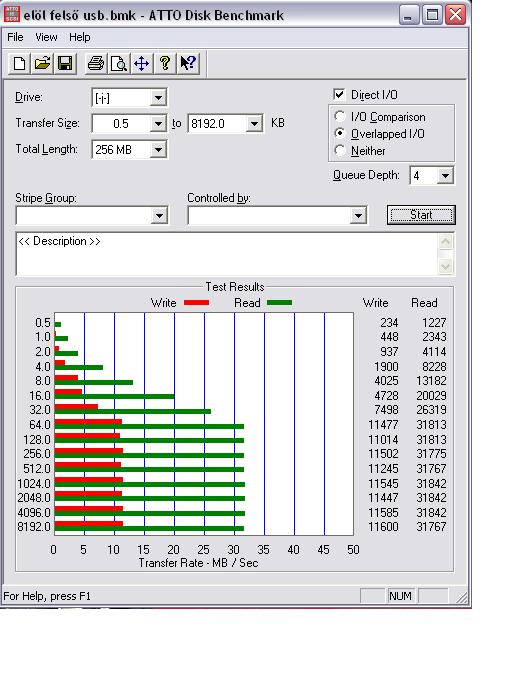
Task: Expand the Stripe Group dropdown
Action: [x=159, y=215]
